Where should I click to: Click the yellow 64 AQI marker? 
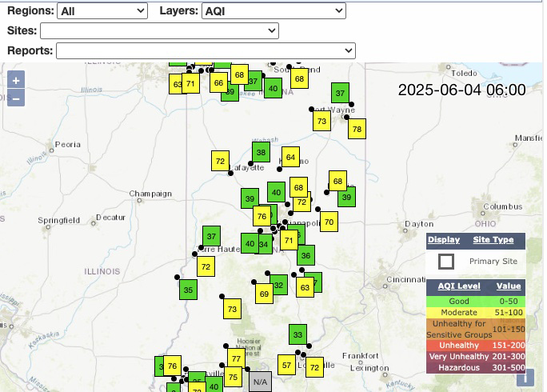(290, 157)
